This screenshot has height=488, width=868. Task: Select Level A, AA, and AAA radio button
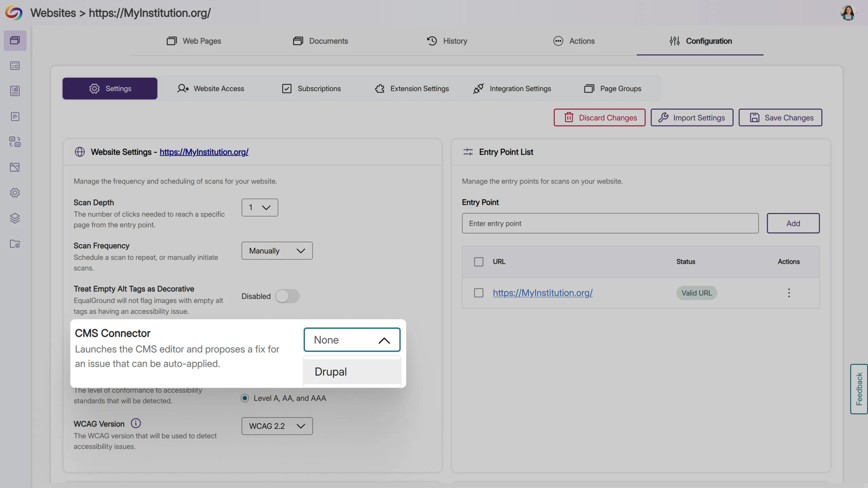point(245,398)
